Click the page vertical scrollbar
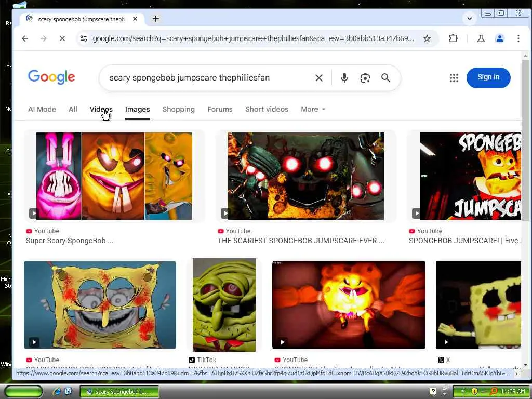The height and width of the screenshot is (399, 532). coord(525,140)
